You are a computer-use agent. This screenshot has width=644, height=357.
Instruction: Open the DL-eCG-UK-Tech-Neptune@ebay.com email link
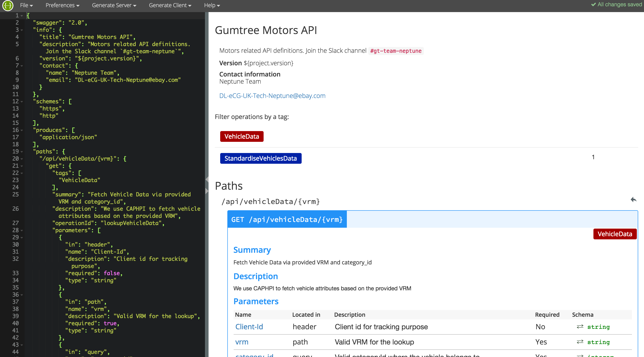click(272, 96)
